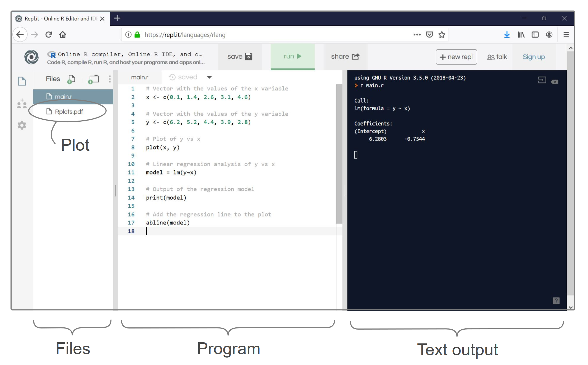
Task: Click the new repl button
Action: [x=456, y=57]
